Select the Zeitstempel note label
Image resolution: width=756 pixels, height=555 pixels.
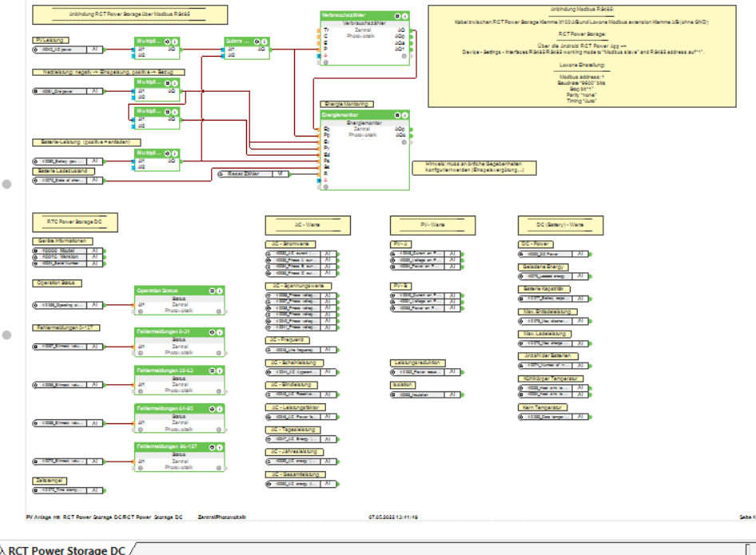pyautogui.click(x=50, y=481)
